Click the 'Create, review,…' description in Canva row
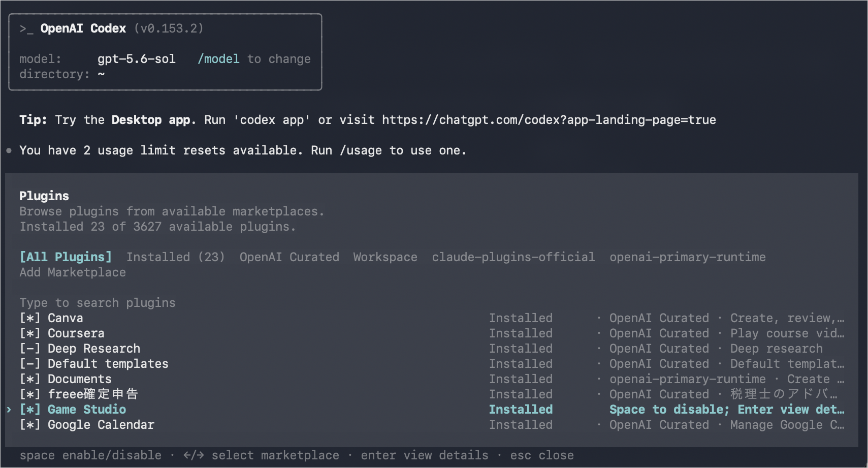This screenshot has height=468, width=868. (787, 318)
